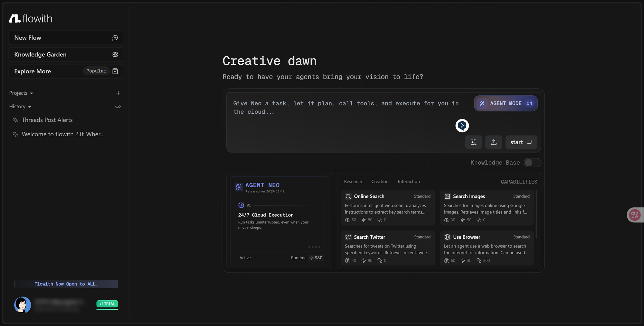
Task: Click the Creative dawn heading
Action: click(270, 61)
